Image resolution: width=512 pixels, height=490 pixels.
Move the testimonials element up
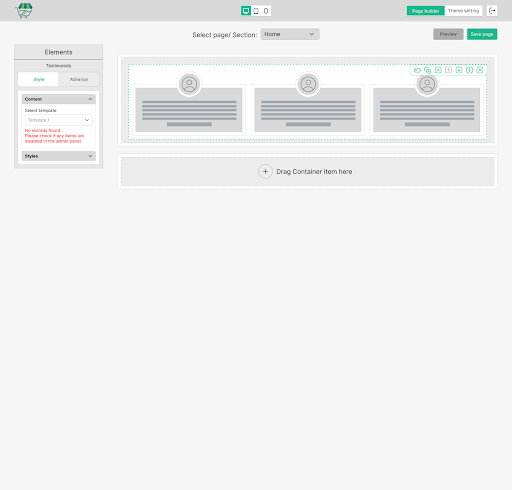448,70
